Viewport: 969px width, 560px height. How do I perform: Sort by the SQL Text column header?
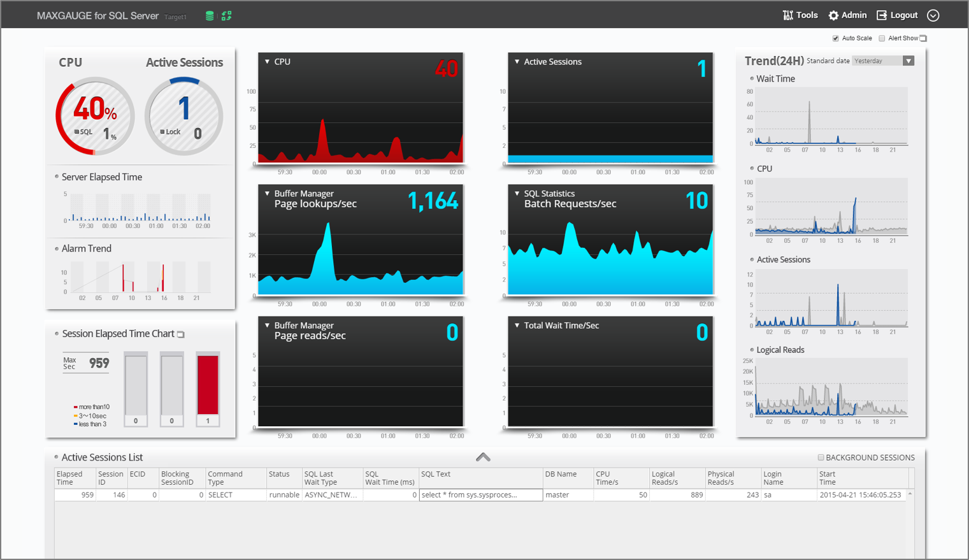point(480,478)
